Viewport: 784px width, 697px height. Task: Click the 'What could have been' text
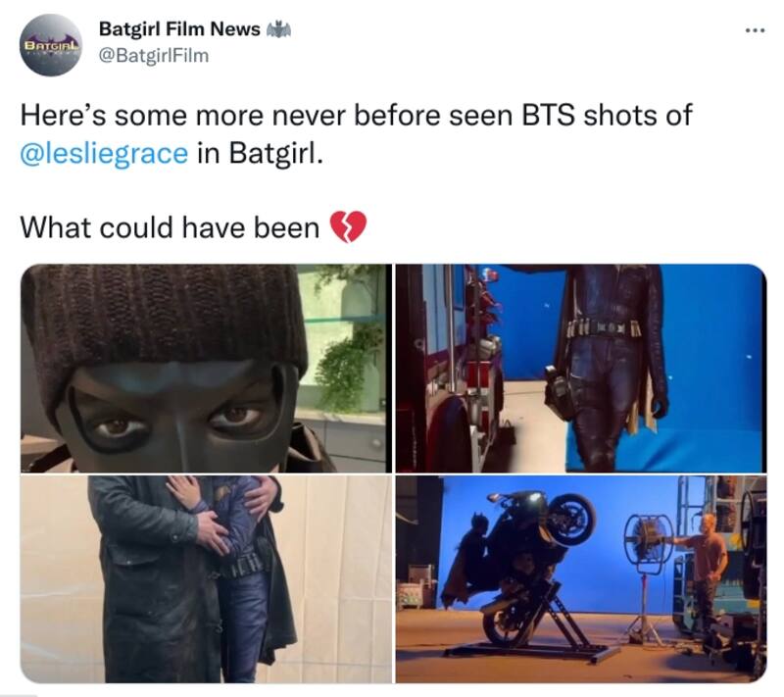click(170, 227)
